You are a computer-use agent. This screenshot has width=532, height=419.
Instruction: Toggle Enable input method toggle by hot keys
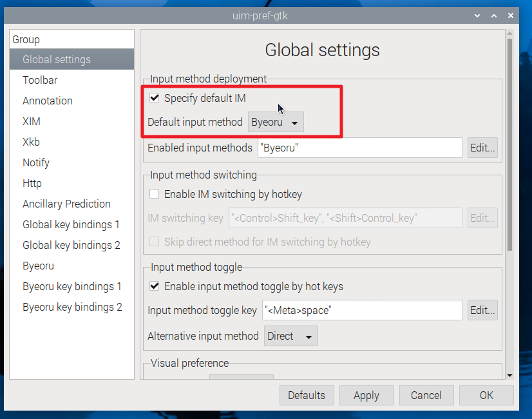point(155,286)
